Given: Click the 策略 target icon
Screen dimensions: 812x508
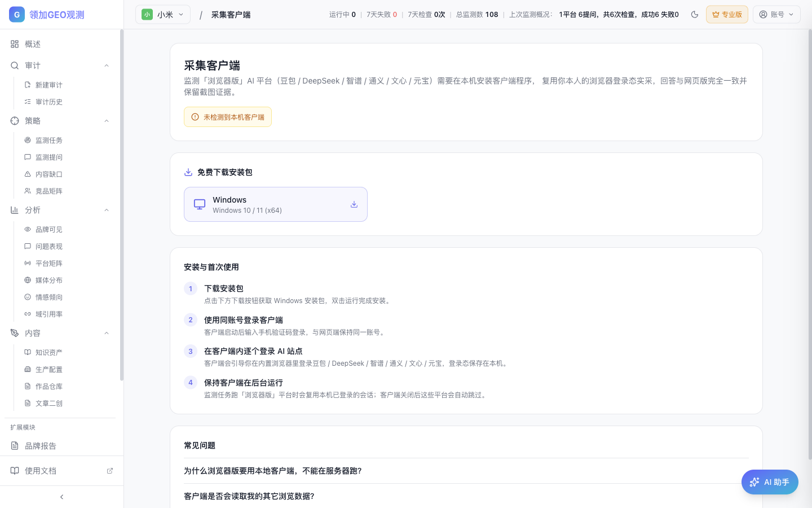Looking at the screenshot, I should (15, 121).
